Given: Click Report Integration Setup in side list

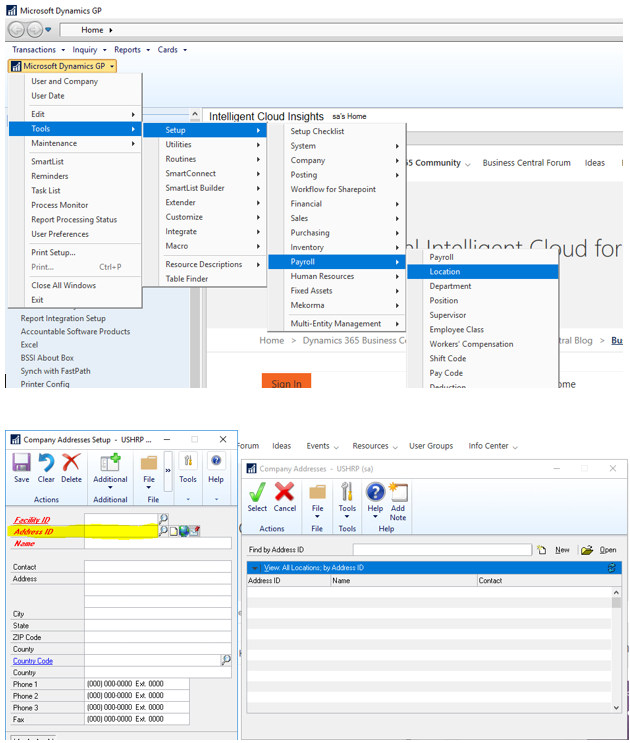Looking at the screenshot, I should [x=63, y=318].
